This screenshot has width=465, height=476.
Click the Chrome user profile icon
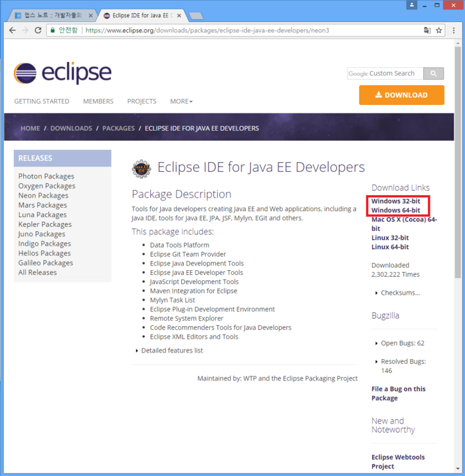pyautogui.click(x=412, y=5)
